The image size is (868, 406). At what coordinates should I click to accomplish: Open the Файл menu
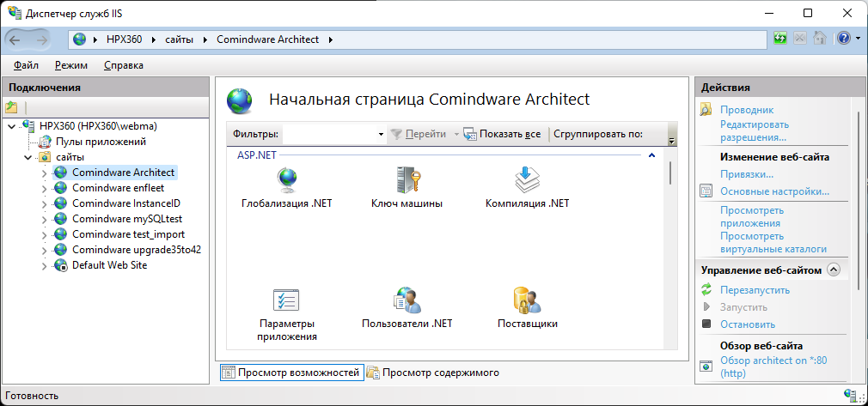click(26, 65)
